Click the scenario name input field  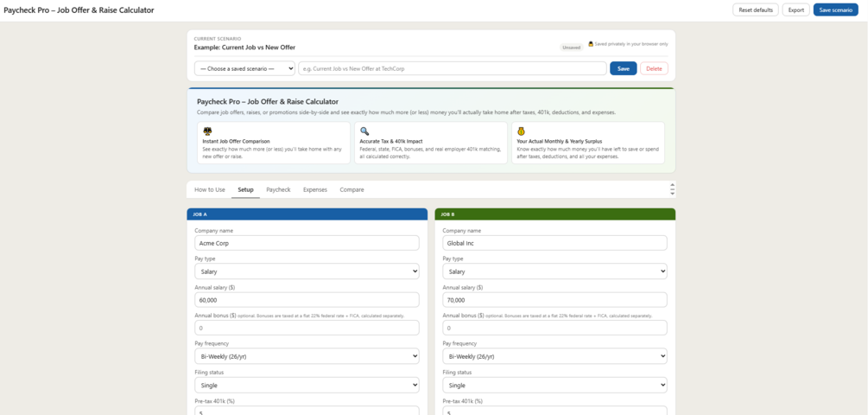[x=453, y=68]
